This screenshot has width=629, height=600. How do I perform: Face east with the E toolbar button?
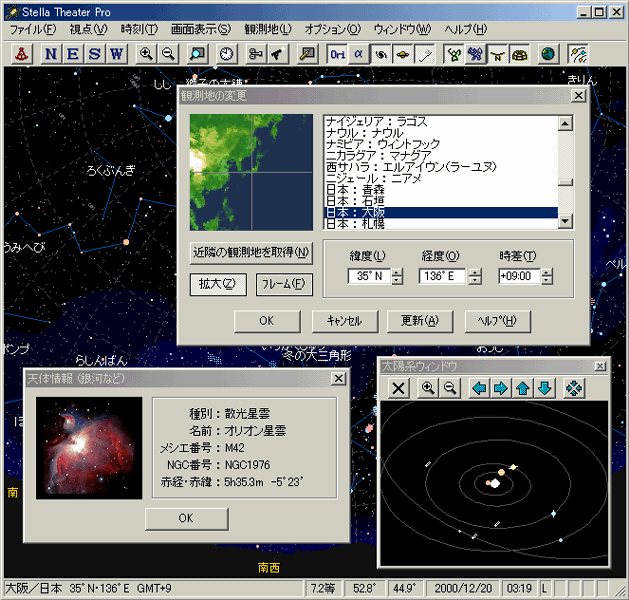73,54
